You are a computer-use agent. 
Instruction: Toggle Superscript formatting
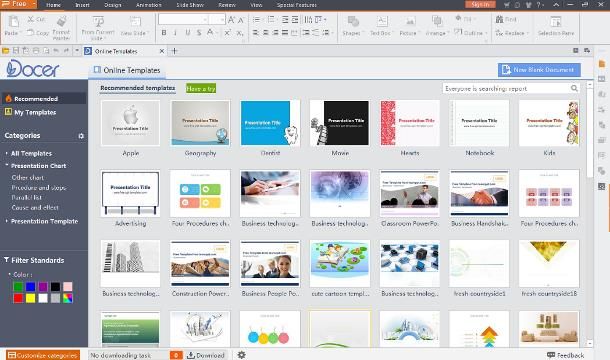[227, 33]
